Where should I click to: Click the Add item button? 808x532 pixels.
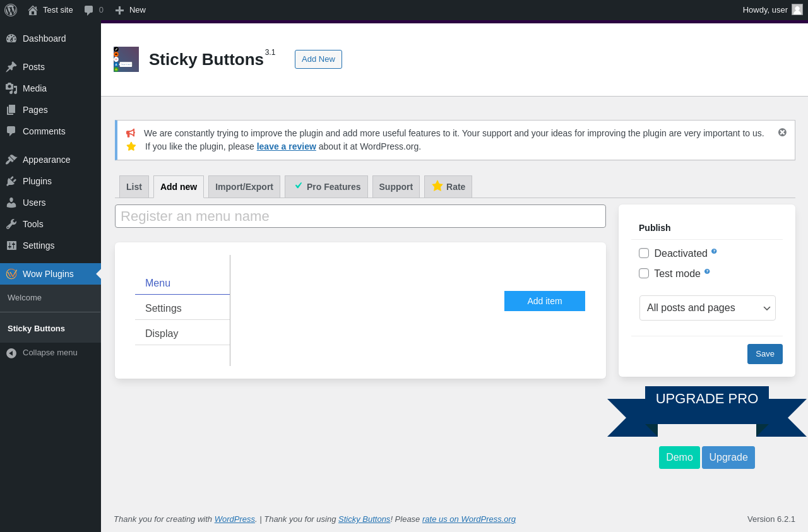[545, 301]
